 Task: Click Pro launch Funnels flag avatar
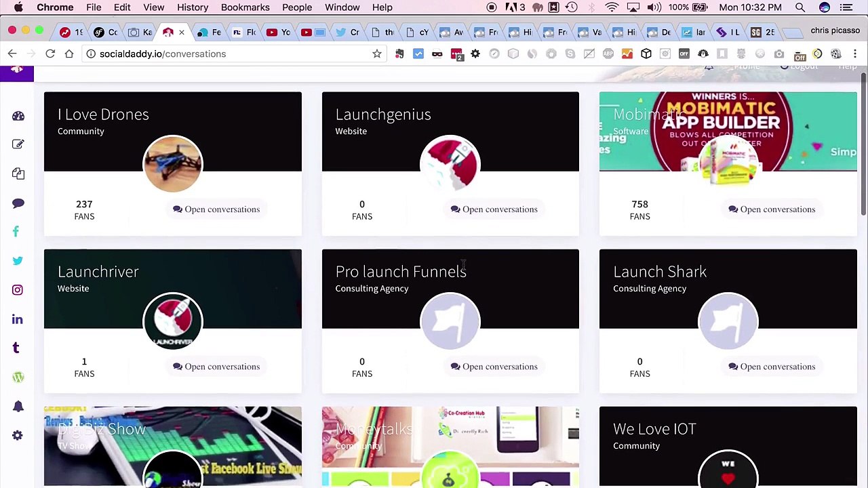tap(450, 321)
